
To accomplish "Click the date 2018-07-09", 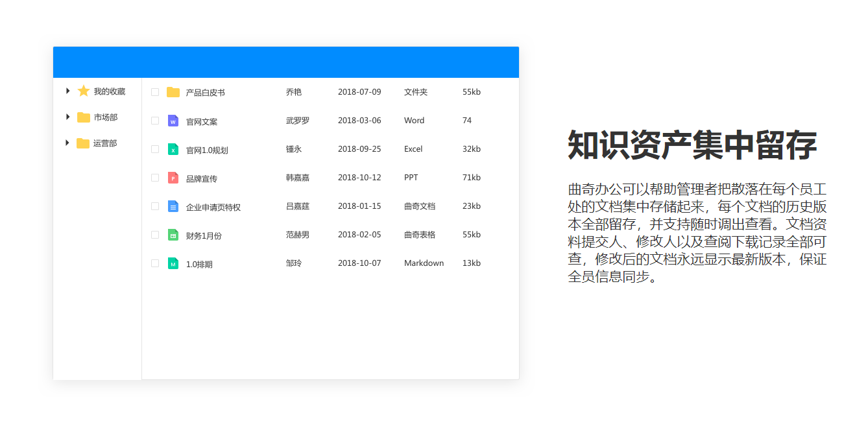I will click(359, 92).
